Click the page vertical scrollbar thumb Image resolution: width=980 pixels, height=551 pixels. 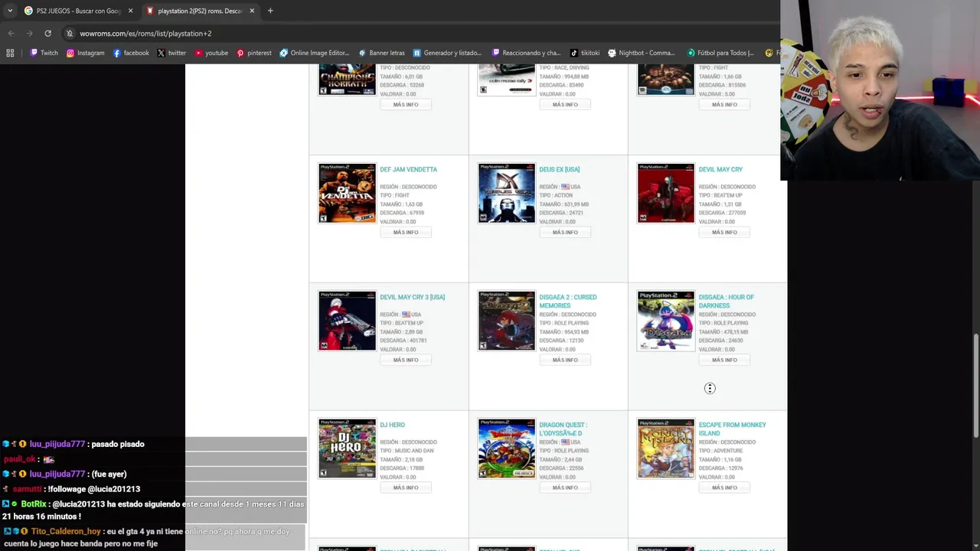975,386
